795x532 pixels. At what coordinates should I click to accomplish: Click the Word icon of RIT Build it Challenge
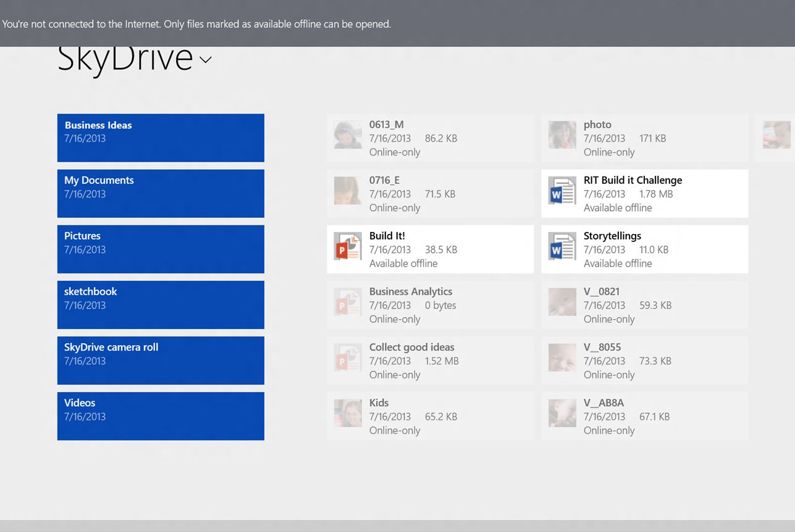click(562, 190)
